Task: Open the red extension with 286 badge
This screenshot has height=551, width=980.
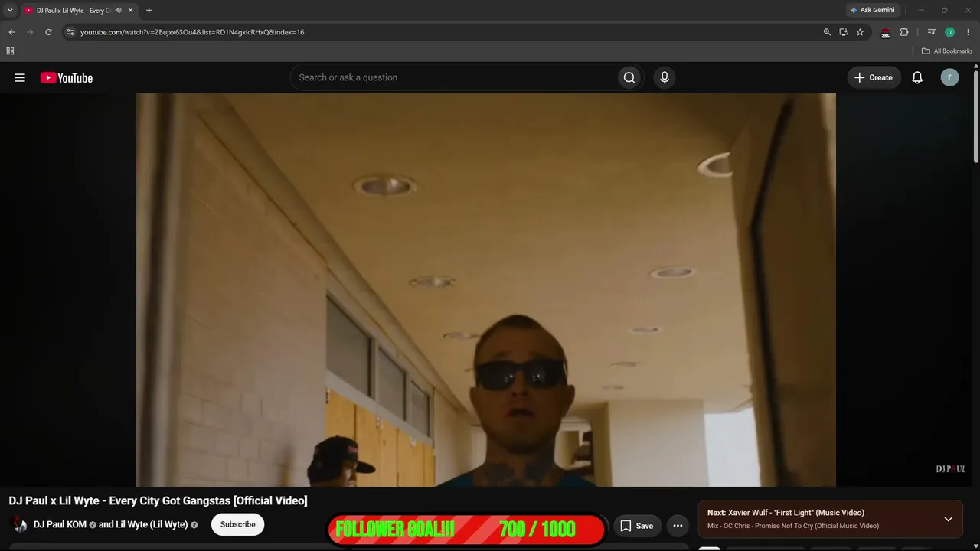Action: [x=885, y=33]
